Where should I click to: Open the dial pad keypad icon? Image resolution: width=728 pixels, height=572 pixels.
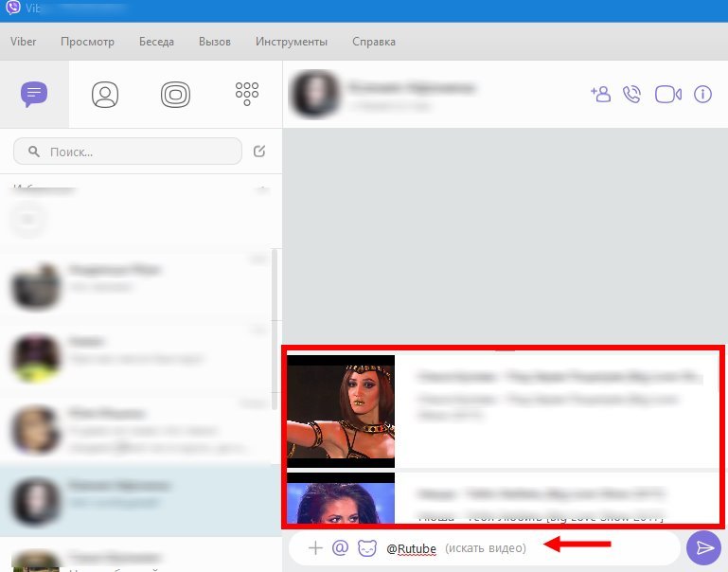[x=246, y=93]
